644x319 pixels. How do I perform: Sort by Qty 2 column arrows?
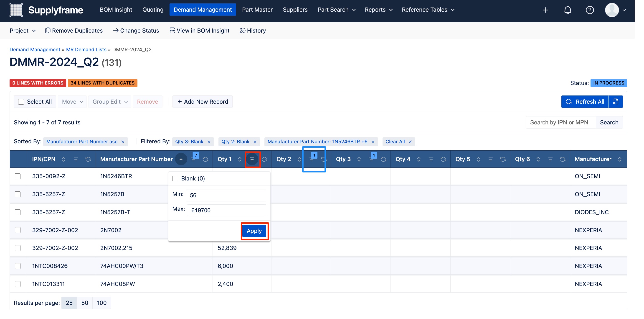[299, 159]
